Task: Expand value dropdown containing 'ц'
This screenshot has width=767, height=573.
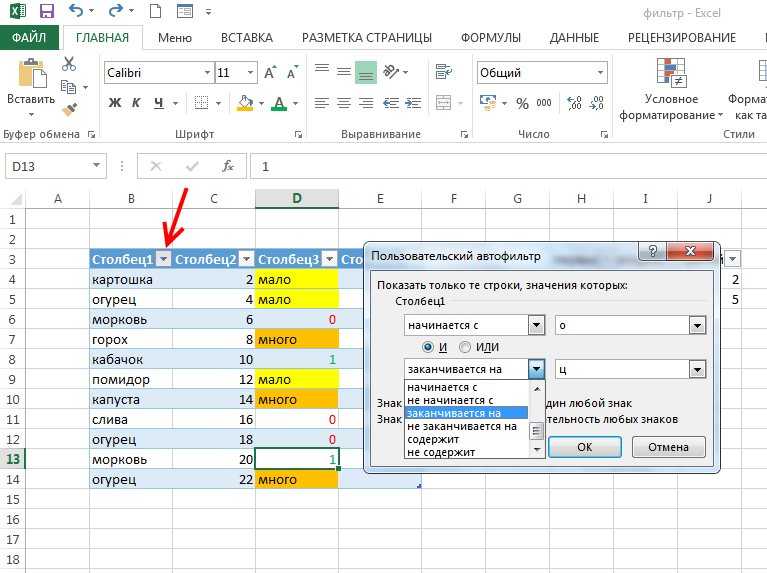Action: 697,369
